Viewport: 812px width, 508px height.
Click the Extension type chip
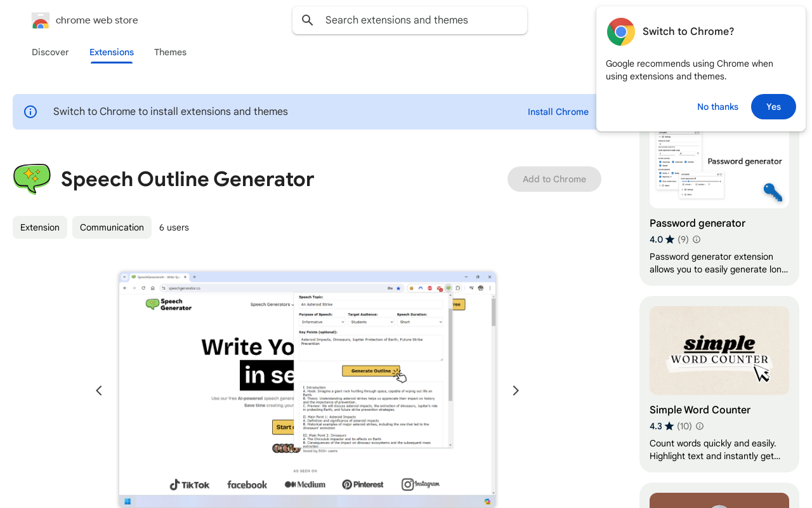point(40,227)
